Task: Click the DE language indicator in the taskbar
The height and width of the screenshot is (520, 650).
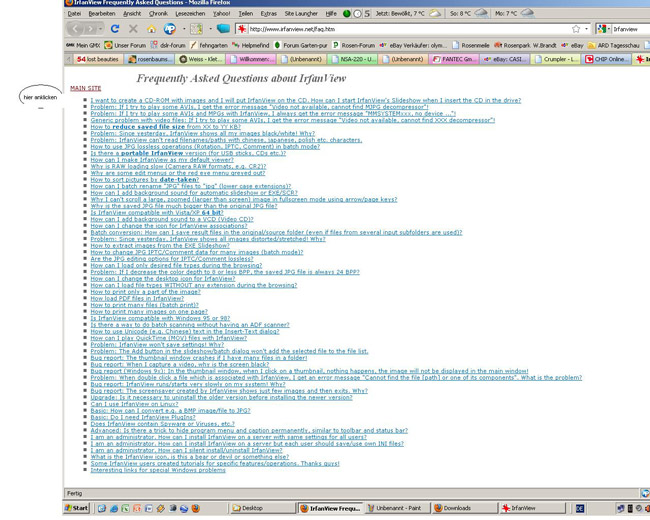Action: pos(580,508)
